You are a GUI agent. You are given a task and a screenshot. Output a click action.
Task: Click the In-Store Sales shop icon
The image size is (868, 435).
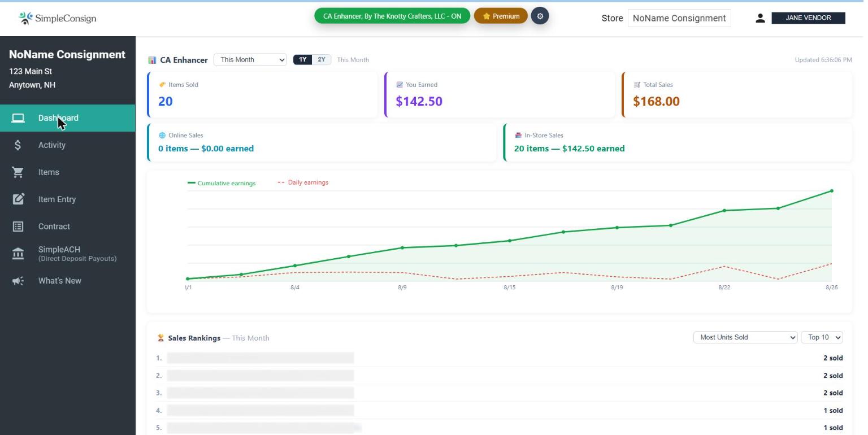518,136
